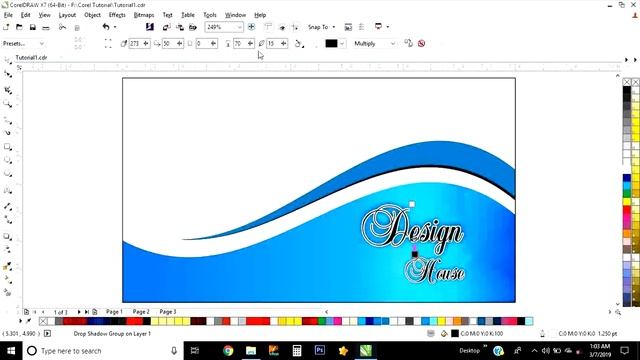
Task: Toggle the show grid icon
Action: click(282, 27)
